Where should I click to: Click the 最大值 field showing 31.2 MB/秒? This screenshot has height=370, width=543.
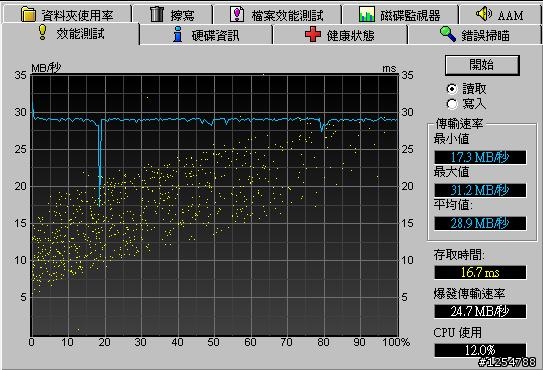tap(480, 190)
